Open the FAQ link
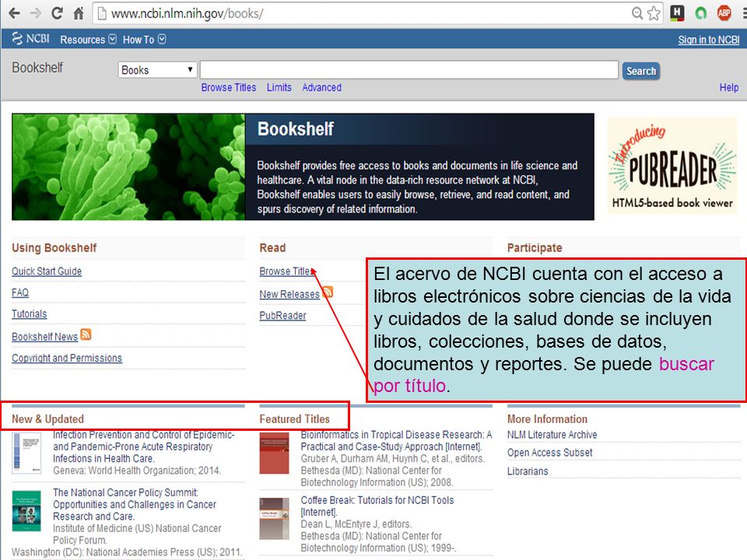This screenshot has height=560, width=747. [20, 293]
